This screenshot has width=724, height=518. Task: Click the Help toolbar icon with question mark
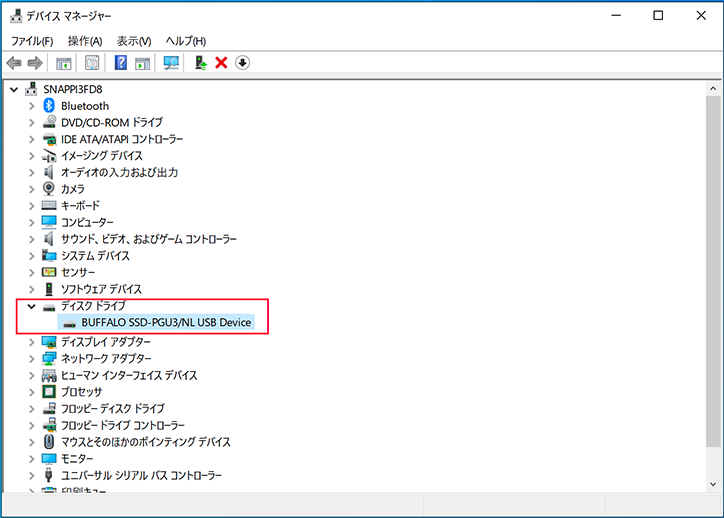pos(120,63)
